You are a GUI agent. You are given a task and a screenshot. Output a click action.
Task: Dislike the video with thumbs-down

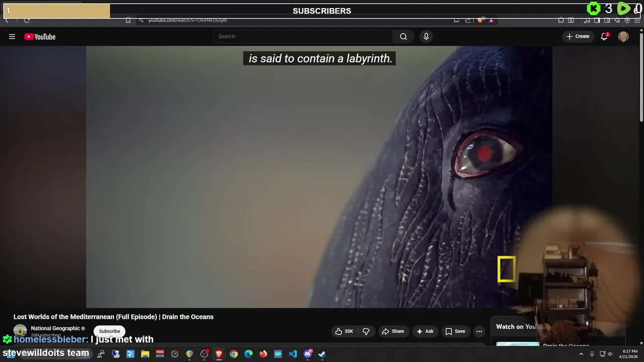366,331
